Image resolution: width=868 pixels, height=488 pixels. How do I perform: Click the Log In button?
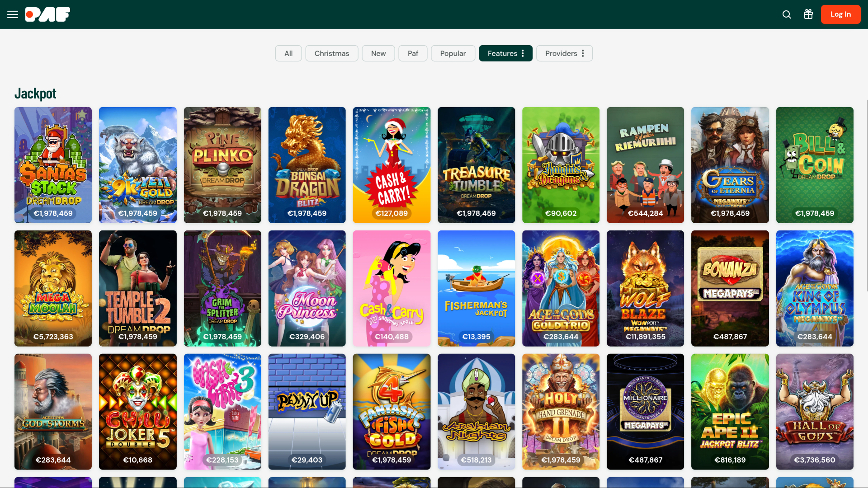(840, 14)
